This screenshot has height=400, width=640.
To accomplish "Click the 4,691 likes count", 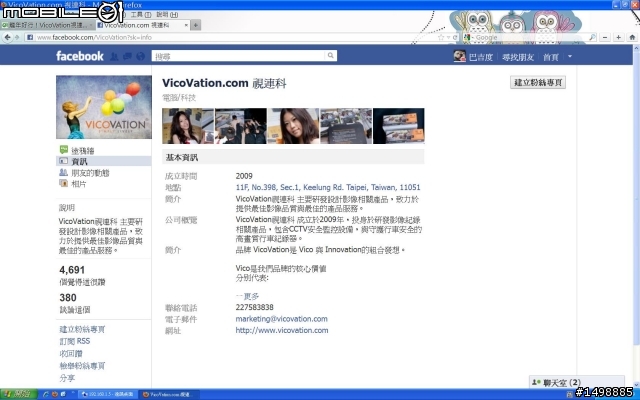I will pyautogui.click(x=72, y=270).
